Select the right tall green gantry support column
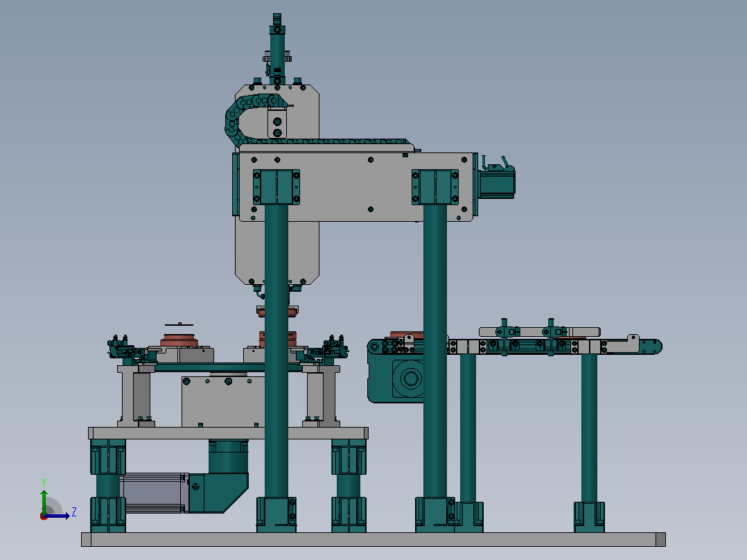747x560 pixels. (x=435, y=351)
